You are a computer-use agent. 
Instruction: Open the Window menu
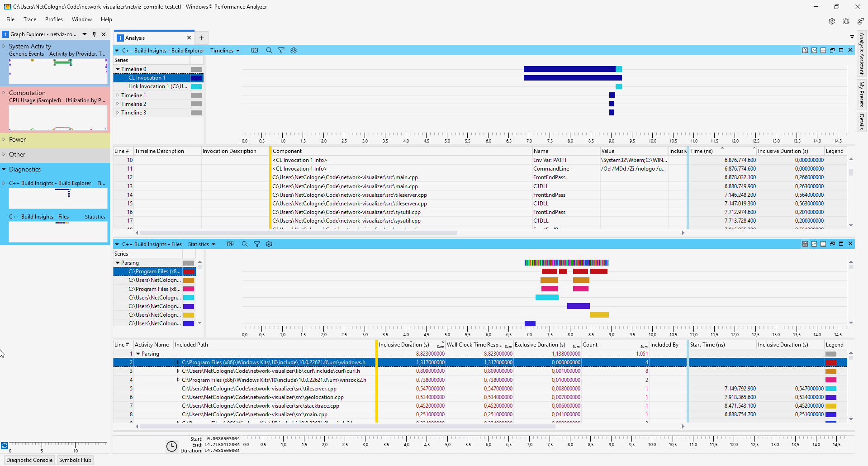(x=82, y=19)
